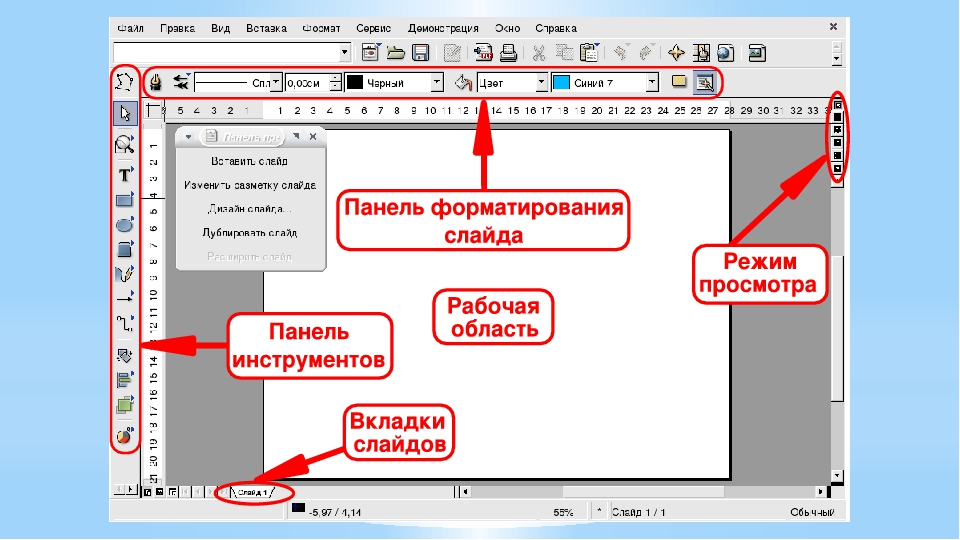Pin the floating Presentation panel
The image size is (960, 540).
pyautogui.click(x=296, y=136)
